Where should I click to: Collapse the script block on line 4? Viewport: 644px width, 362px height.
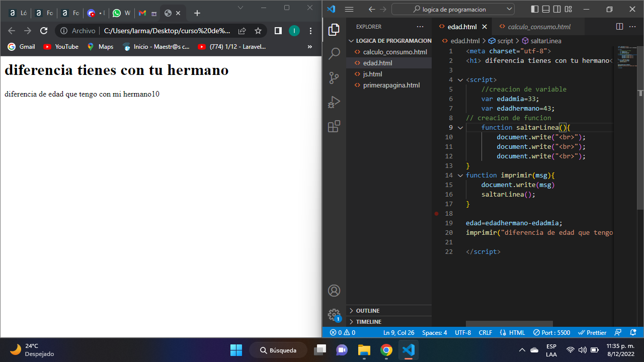pos(460,79)
